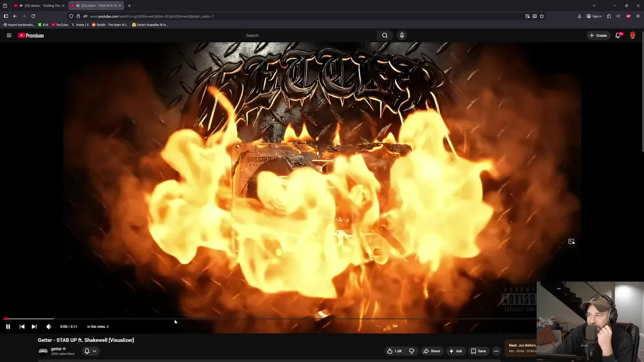
Task: Mute the video player volume
Action: [x=49, y=327]
